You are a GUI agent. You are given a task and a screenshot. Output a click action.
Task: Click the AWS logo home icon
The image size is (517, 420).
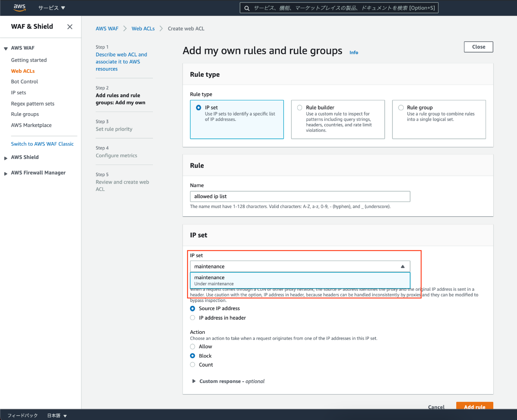(20, 7)
